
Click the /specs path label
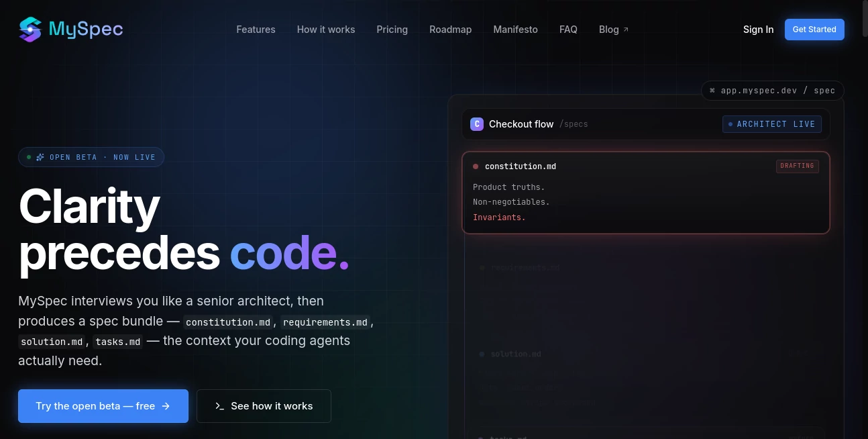pyautogui.click(x=574, y=124)
